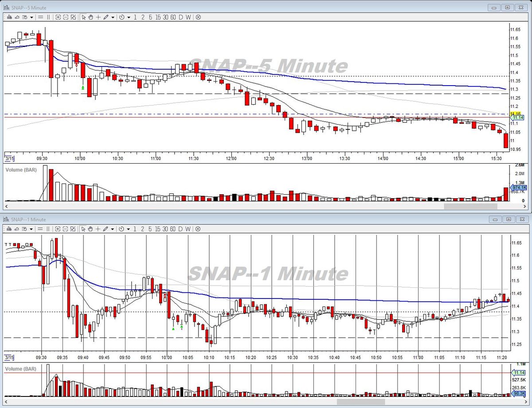Click SNAP--5 Minute window title icon

[6, 7]
